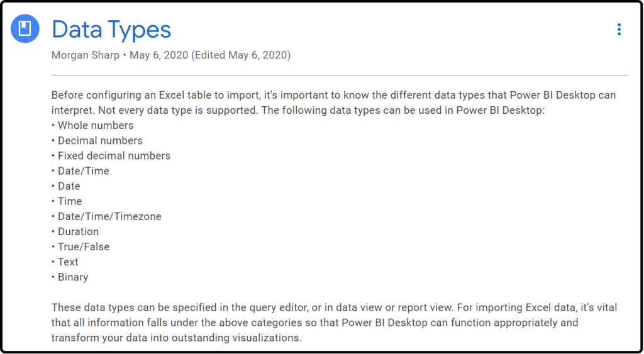Click the standalone "Date" bullet item
This screenshot has width=644, height=354.
69,186
